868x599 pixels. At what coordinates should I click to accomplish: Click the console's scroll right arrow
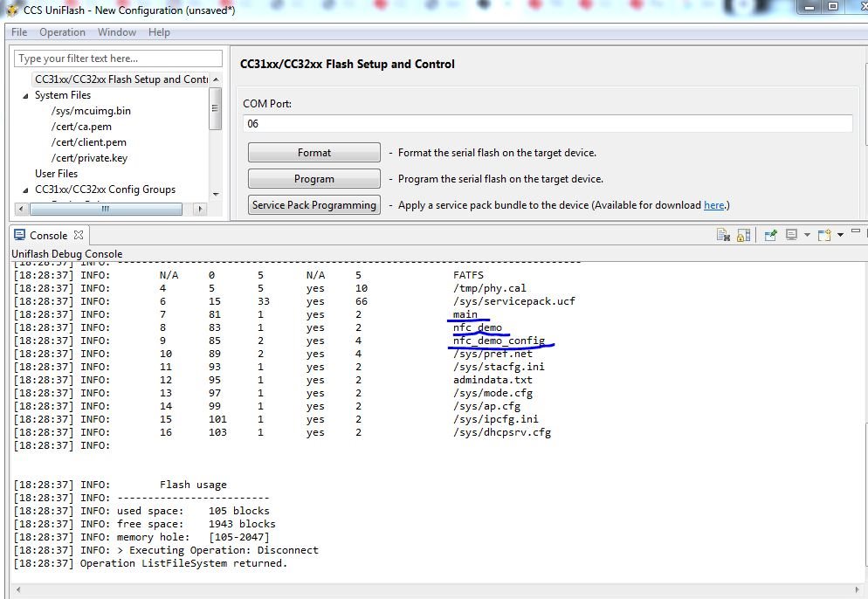pyautogui.click(x=858, y=590)
